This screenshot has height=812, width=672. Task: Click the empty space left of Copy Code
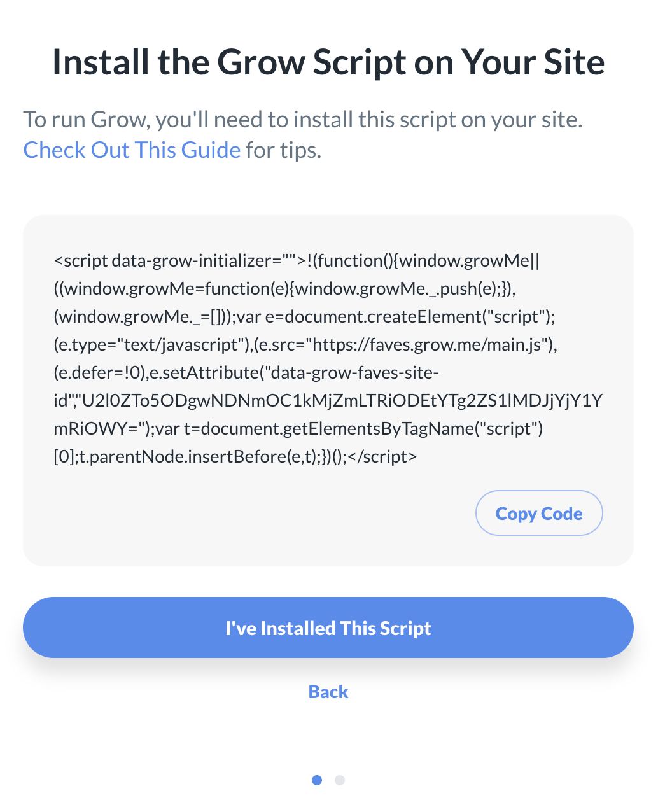point(255,513)
